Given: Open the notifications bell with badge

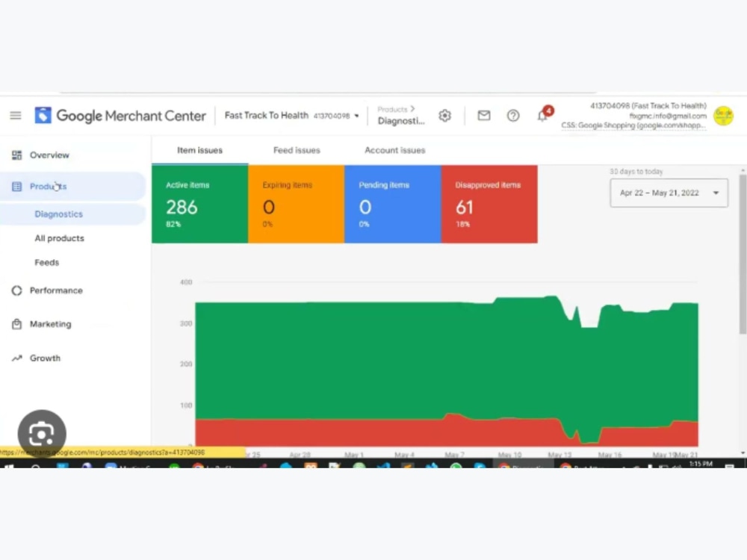Looking at the screenshot, I should coord(545,114).
